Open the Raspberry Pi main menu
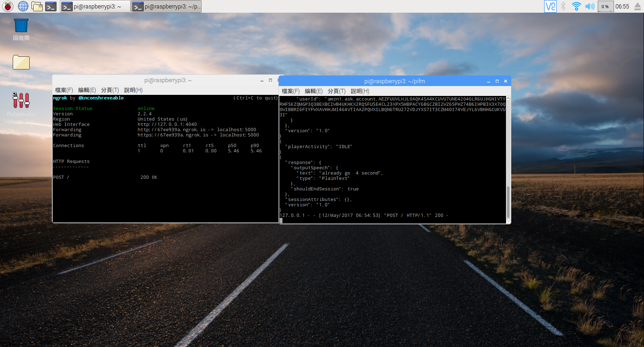644x347 pixels. (x=7, y=6)
